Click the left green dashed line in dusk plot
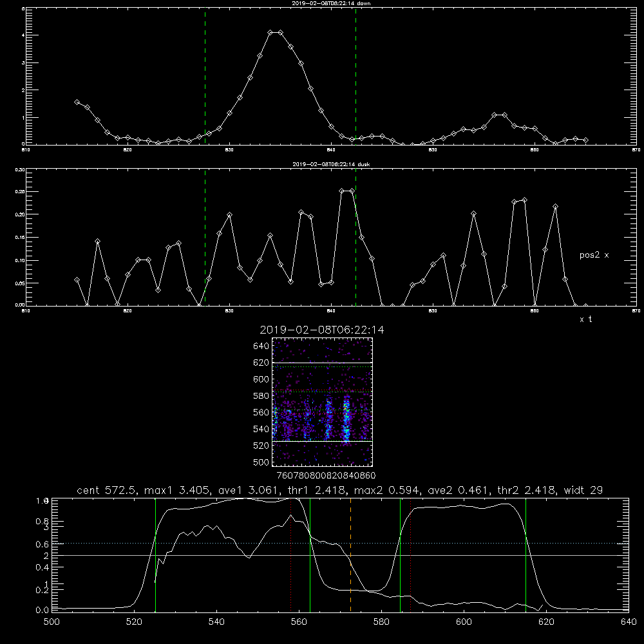 pos(205,237)
